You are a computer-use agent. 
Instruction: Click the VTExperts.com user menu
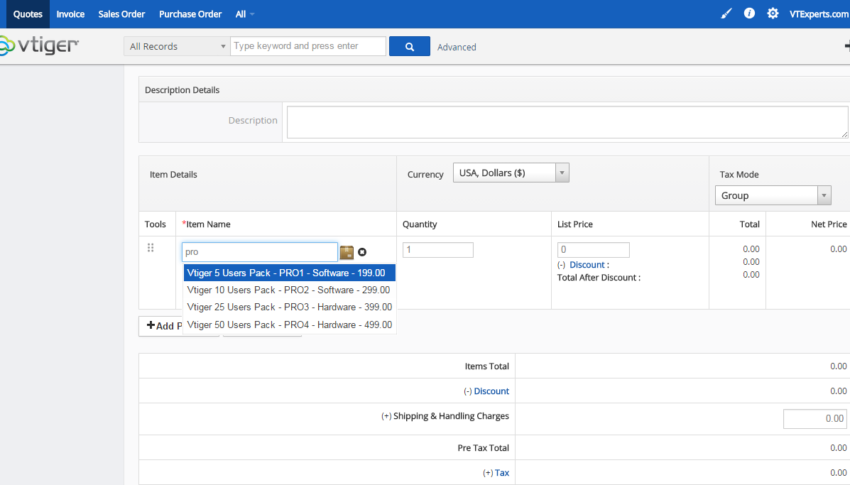click(x=819, y=14)
